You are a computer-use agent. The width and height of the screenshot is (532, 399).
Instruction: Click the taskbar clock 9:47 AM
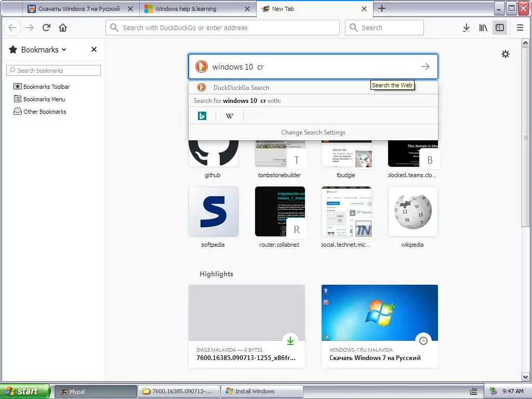[513, 391]
